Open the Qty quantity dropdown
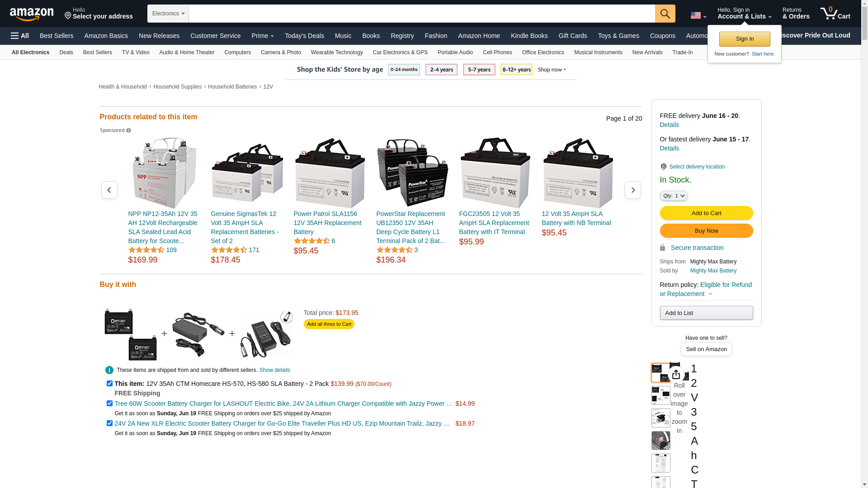The width and height of the screenshot is (868, 488). coord(673,196)
